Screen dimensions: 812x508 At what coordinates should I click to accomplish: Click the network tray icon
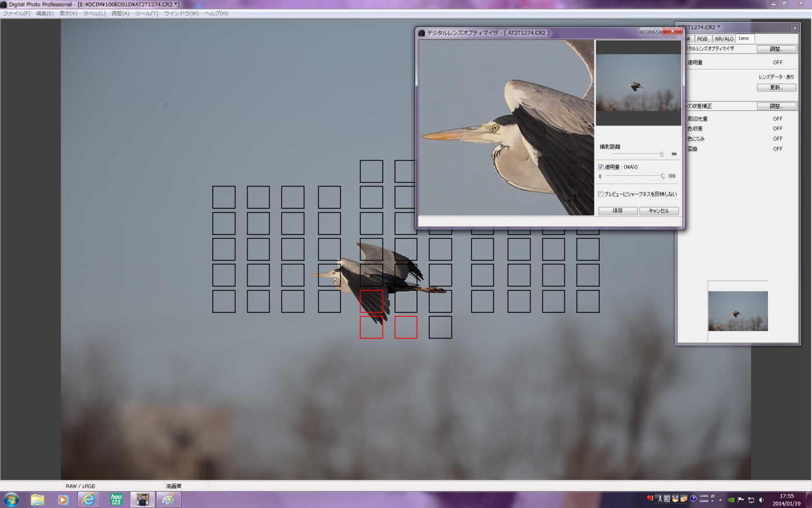[x=751, y=499]
